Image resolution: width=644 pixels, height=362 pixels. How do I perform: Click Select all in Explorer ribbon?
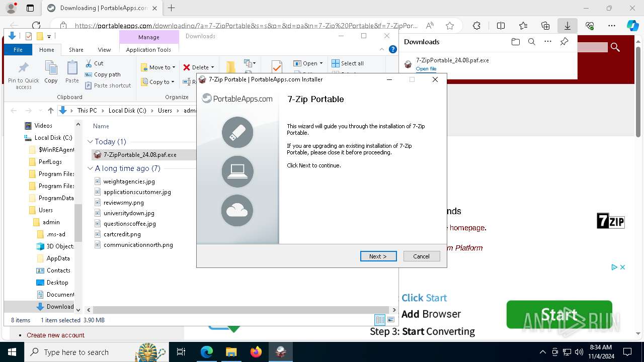(348, 63)
